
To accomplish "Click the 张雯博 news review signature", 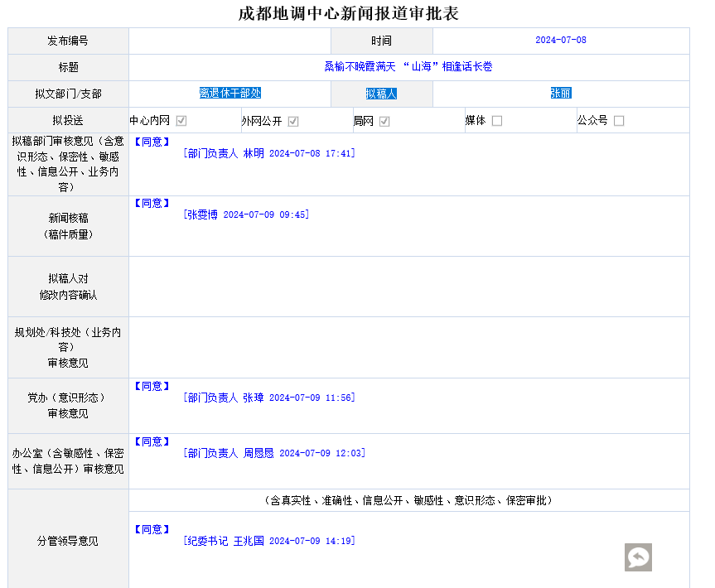I will [246, 214].
